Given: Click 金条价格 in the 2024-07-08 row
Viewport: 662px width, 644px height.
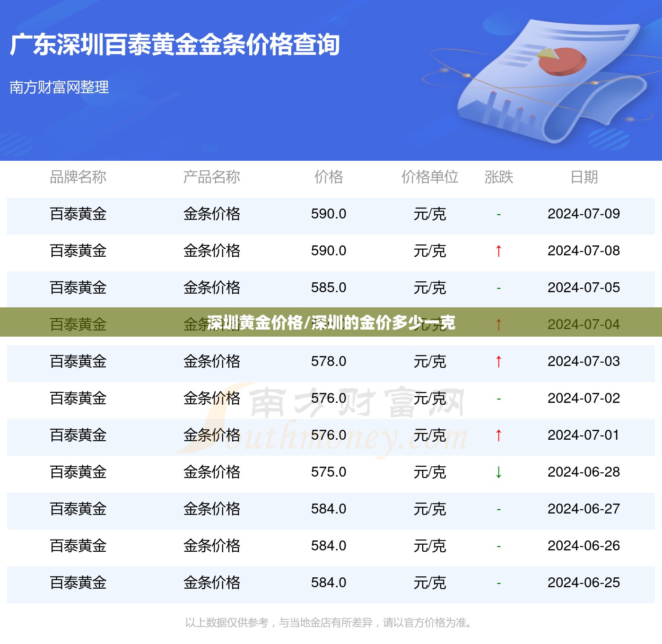Looking at the screenshot, I should (x=211, y=251).
